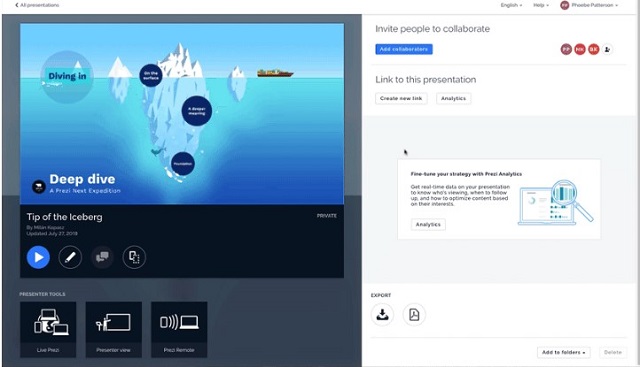The width and height of the screenshot is (640, 367).
Task: Download the presentation via export icon
Action: tap(382, 315)
